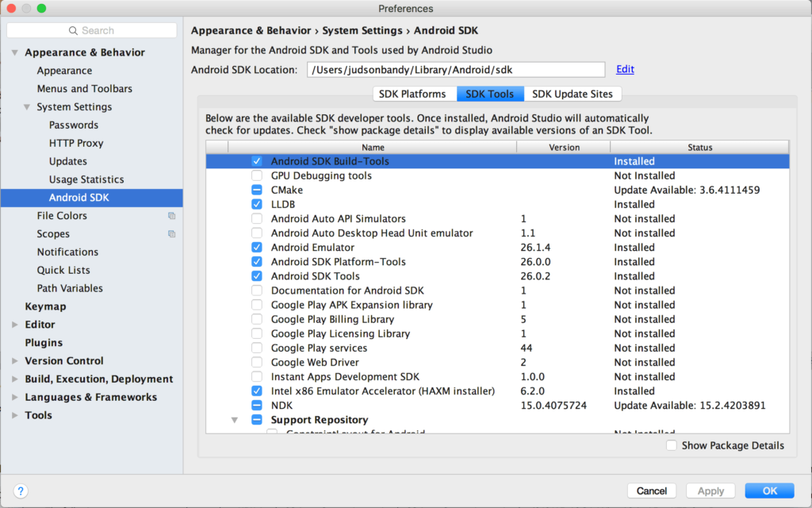
Task: Collapse the Appearance & Behavior section
Action: click(x=15, y=52)
